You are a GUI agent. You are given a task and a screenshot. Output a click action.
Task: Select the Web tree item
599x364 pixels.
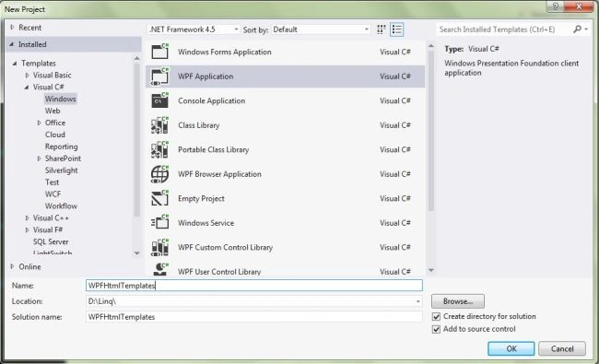tap(53, 111)
